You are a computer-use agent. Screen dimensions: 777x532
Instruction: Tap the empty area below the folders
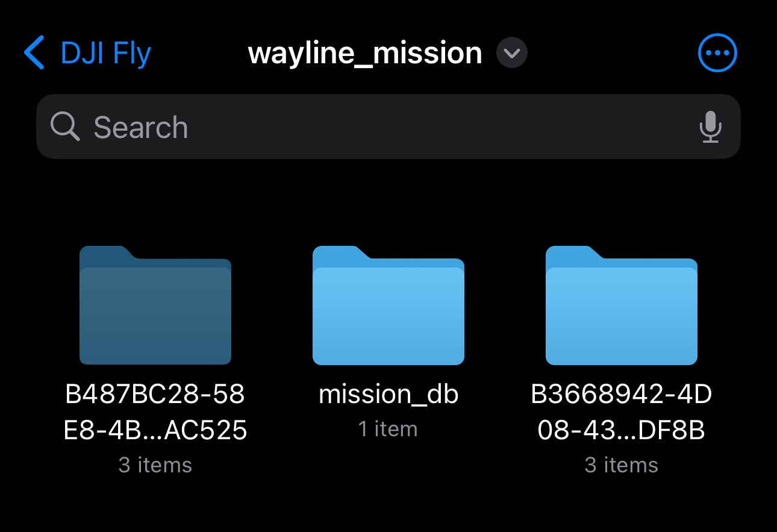388,506
